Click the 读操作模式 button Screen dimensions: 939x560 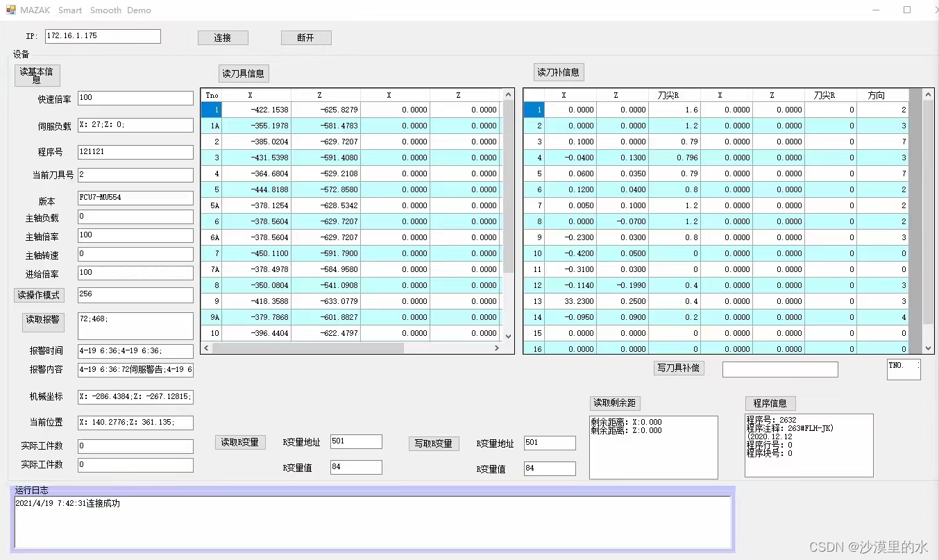39,295
